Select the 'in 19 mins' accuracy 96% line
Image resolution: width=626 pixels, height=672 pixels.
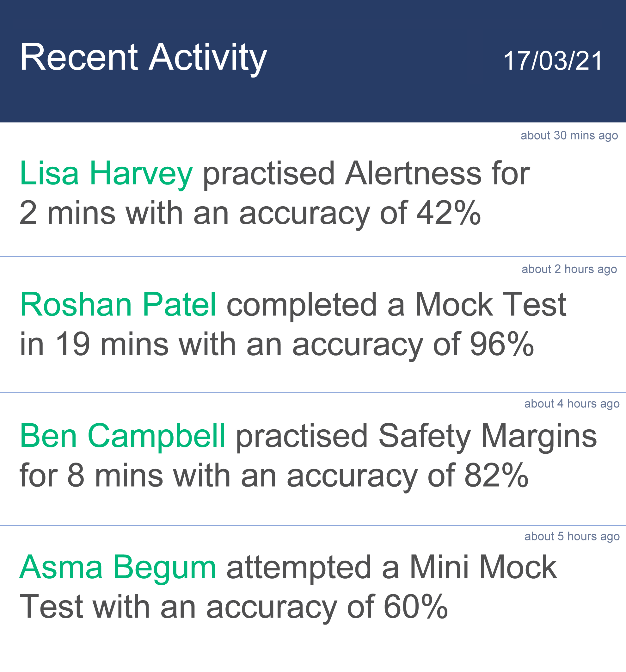point(277,345)
